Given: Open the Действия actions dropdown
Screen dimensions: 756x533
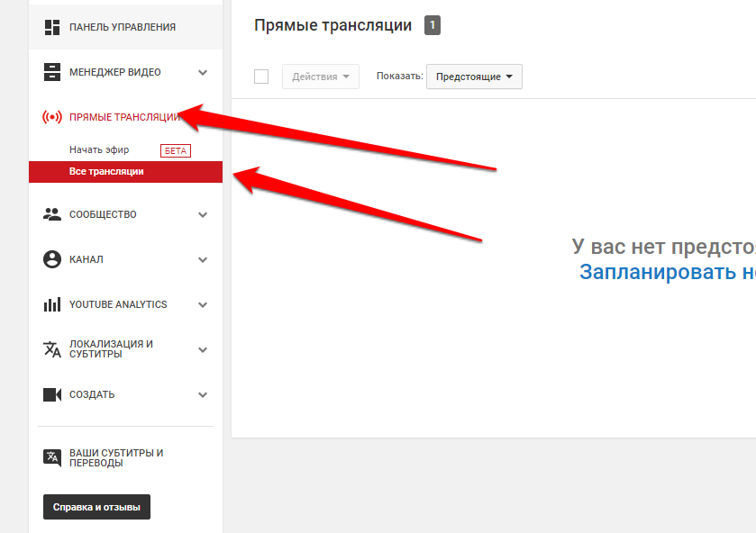Looking at the screenshot, I should (x=320, y=77).
